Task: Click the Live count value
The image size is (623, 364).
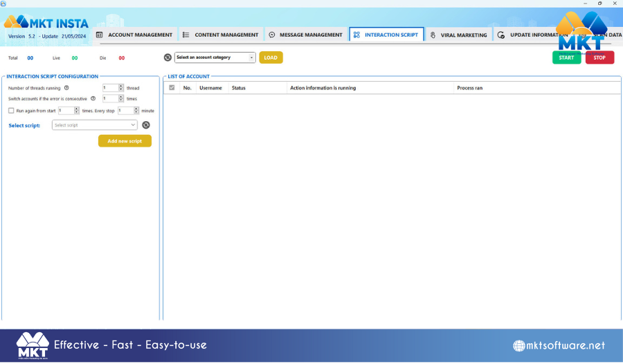Action: pyautogui.click(x=75, y=58)
